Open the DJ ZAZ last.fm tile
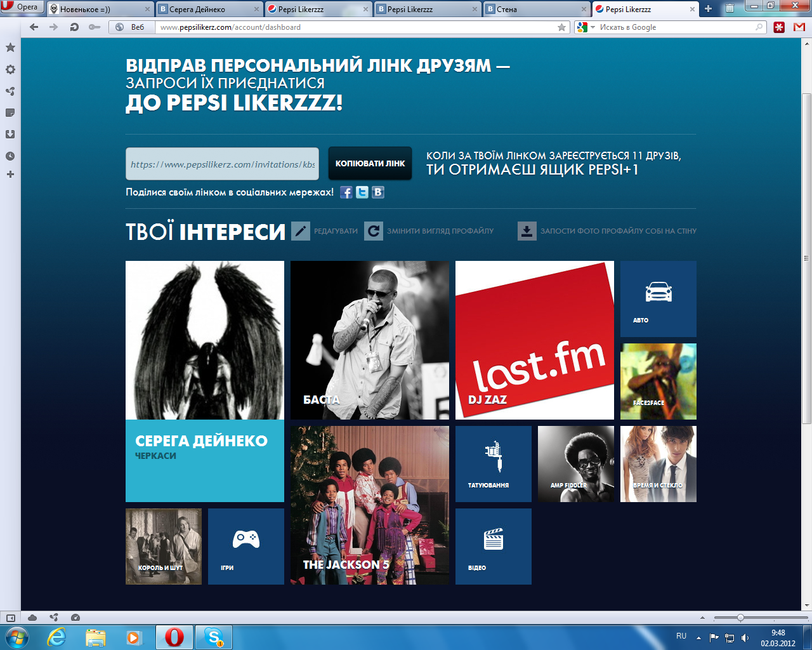 pyautogui.click(x=535, y=340)
